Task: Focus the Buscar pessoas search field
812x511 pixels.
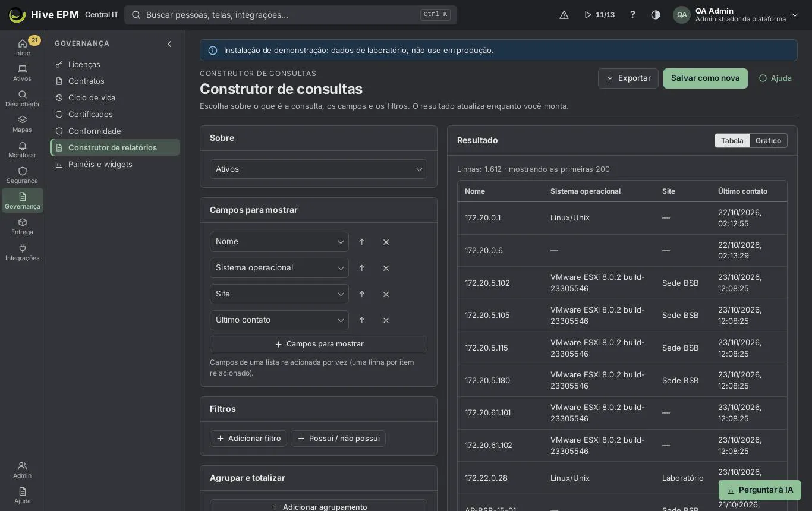Action: [x=291, y=15]
